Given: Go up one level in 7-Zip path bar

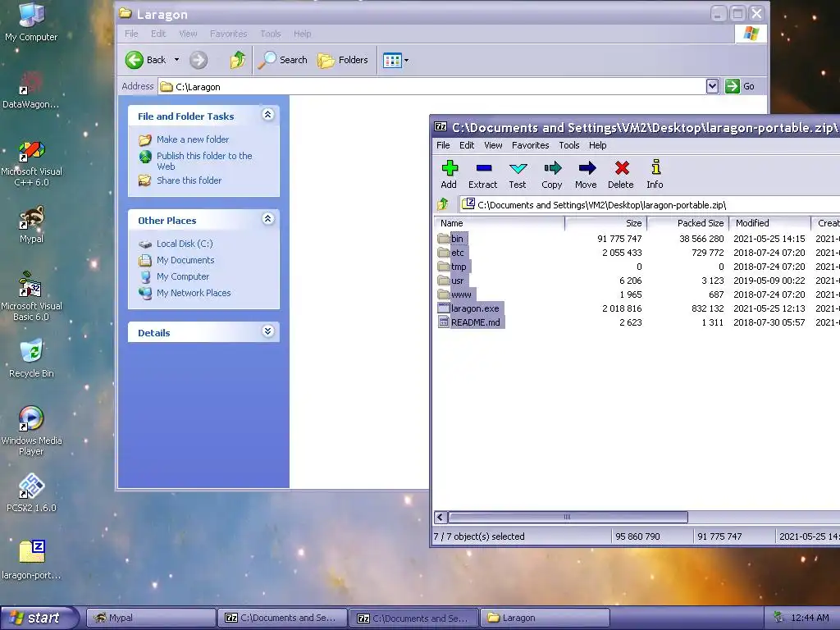Looking at the screenshot, I should 443,204.
